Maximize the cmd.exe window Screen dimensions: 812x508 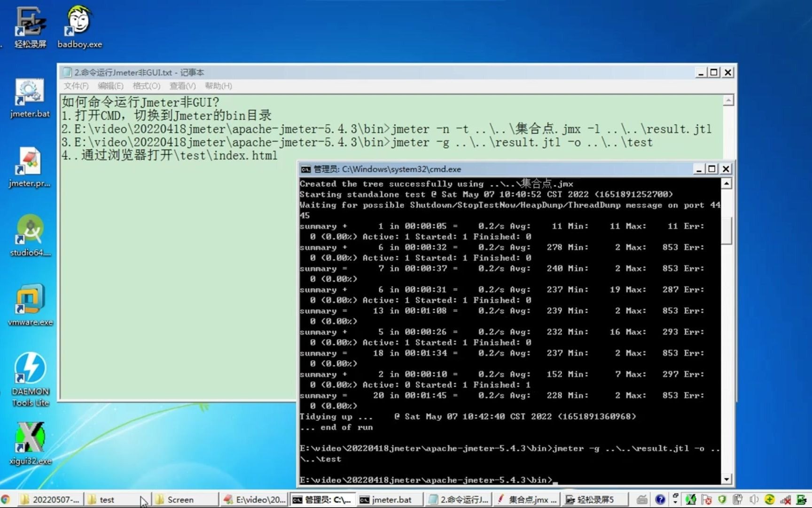tap(712, 169)
